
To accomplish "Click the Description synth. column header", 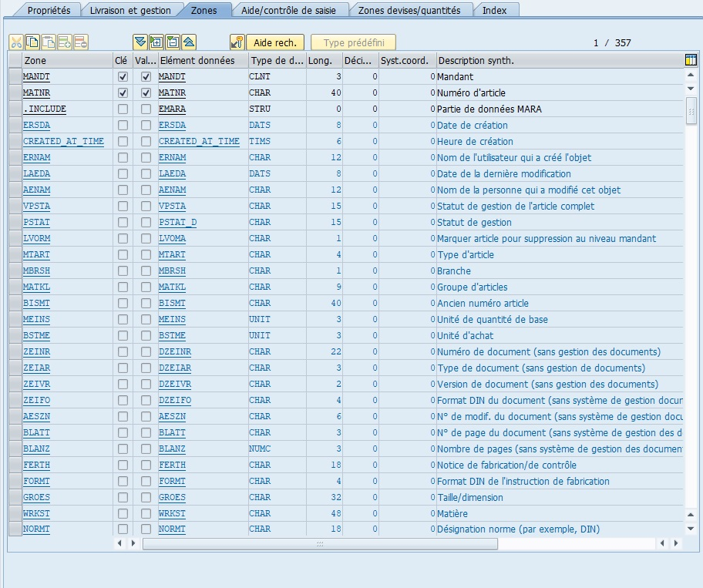I will pyautogui.click(x=475, y=60).
